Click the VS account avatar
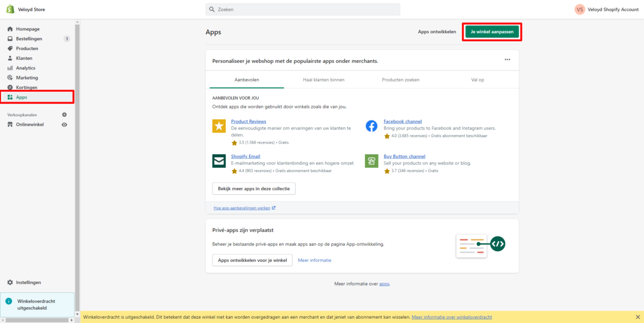Viewport: 644px width, 323px height. click(580, 10)
